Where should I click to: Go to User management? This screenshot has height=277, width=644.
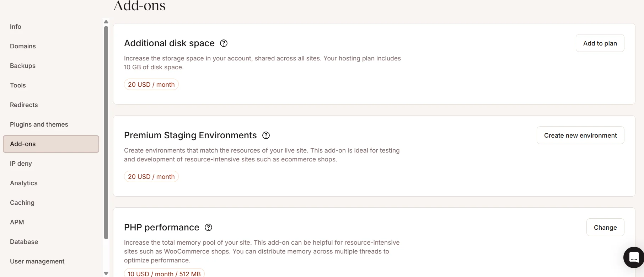pos(37,261)
